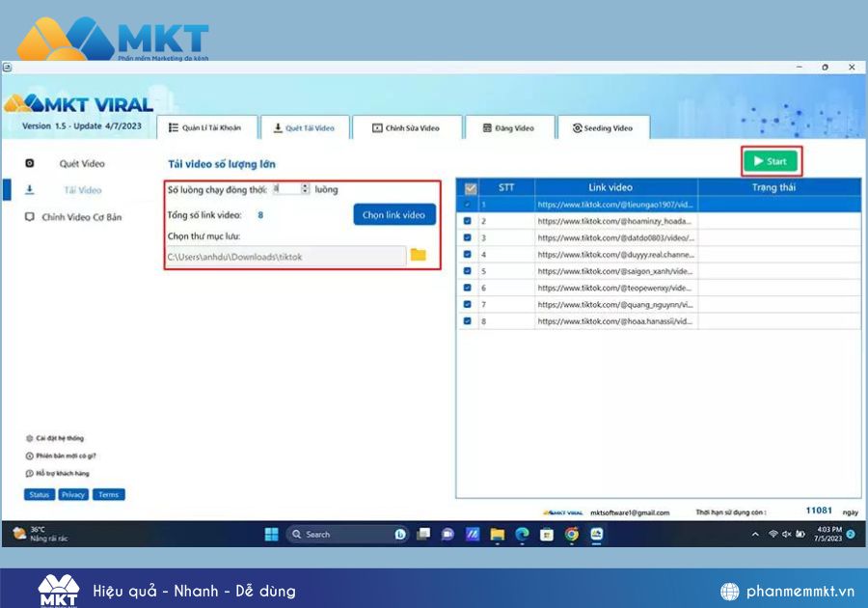Select the Quét Video sidebar icon
868x608 pixels.
30,163
